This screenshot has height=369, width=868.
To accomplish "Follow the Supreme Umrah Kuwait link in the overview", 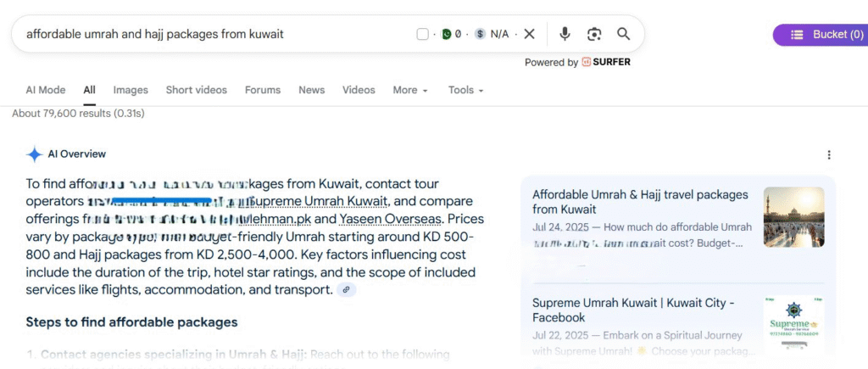I will [320, 201].
